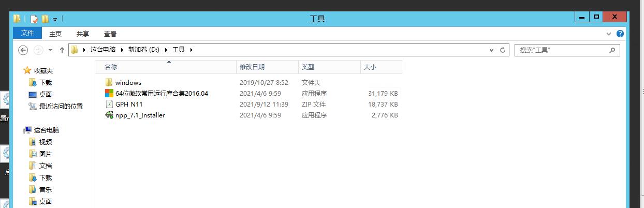
Task: Go up one folder level
Action: 62,50
